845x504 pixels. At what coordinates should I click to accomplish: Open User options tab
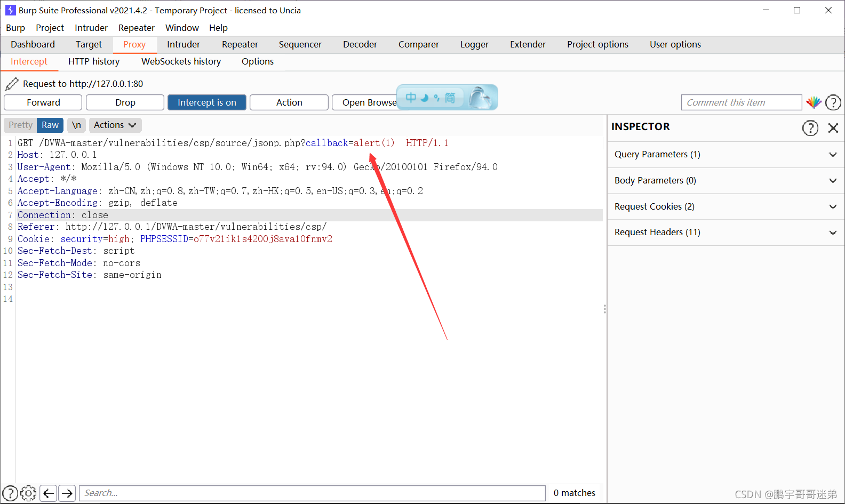(x=675, y=45)
